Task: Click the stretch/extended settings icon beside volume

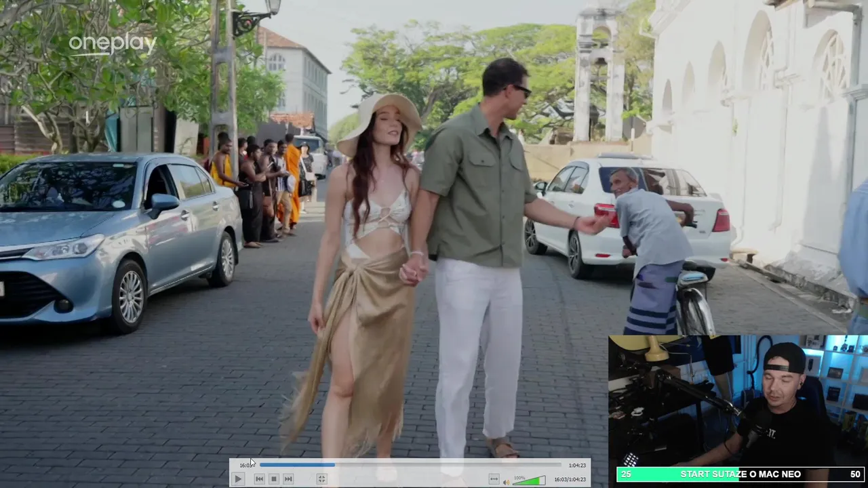Action: [494, 479]
